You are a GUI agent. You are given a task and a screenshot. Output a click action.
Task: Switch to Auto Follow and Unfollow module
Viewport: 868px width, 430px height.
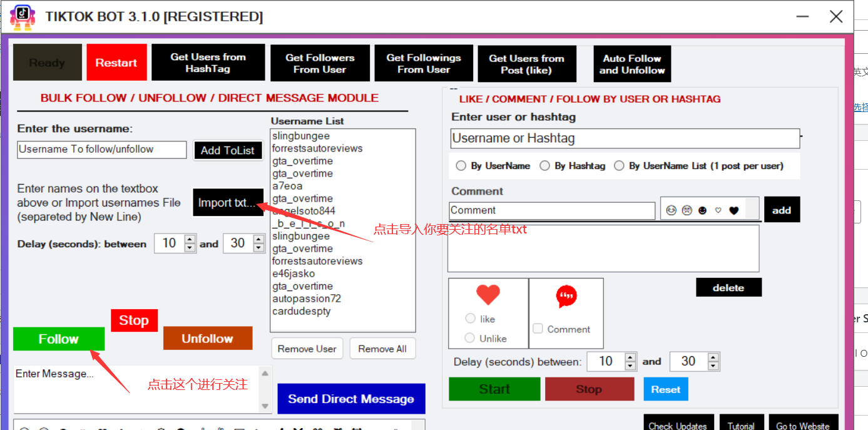coord(632,64)
